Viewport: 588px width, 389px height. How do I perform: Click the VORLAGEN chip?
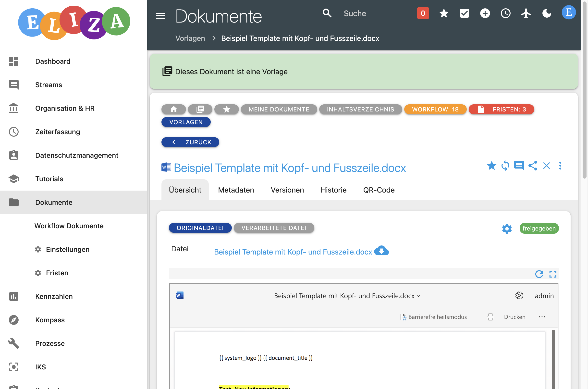point(186,122)
